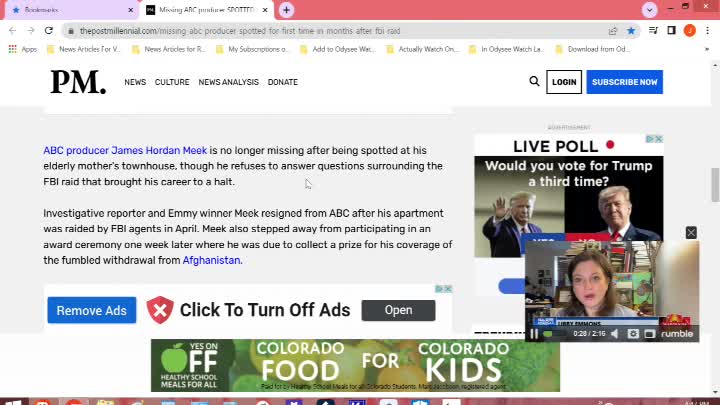Open News Articles for R... bookmark folder
The image size is (720, 405).
click(169, 49)
